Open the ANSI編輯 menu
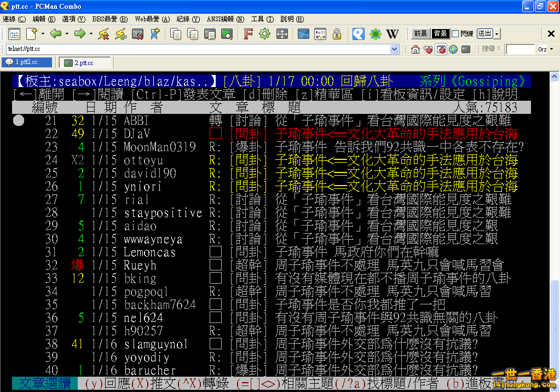 [226, 19]
